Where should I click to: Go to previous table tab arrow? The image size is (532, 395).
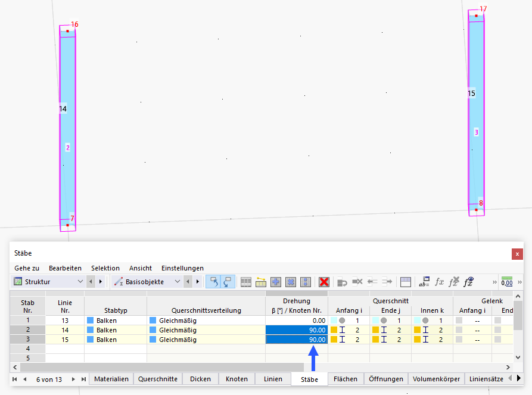(x=25, y=379)
